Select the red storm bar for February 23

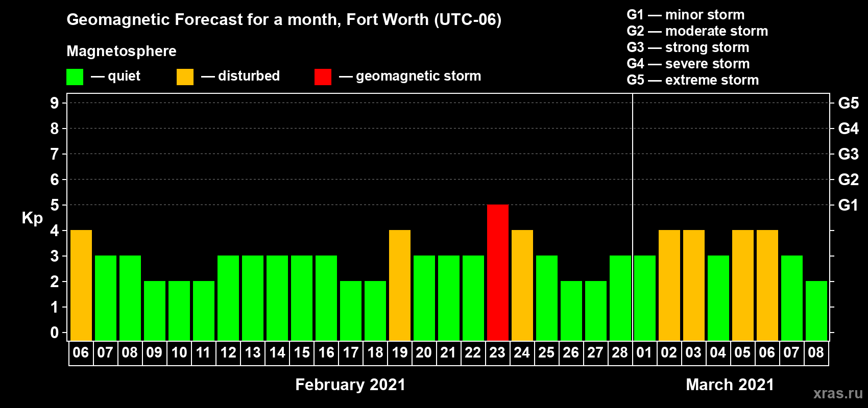498,272
